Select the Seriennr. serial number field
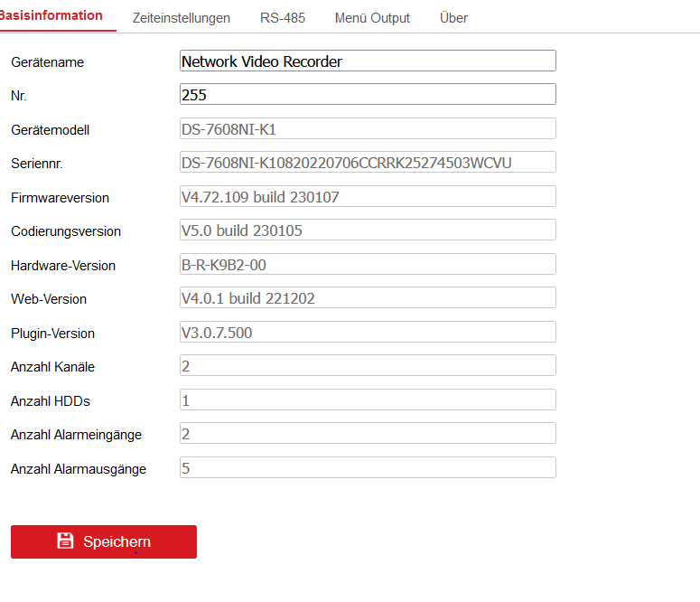This screenshot has height=602, width=700. (x=368, y=163)
